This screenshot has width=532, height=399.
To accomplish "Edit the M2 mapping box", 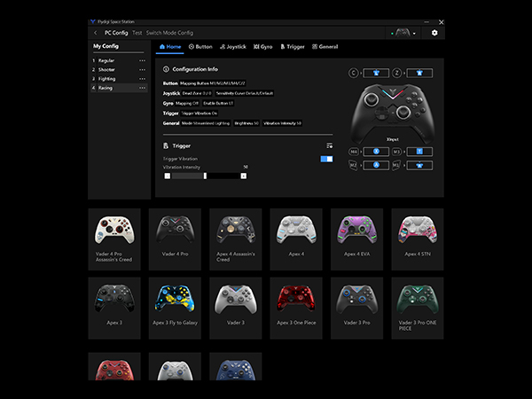I will (376, 166).
